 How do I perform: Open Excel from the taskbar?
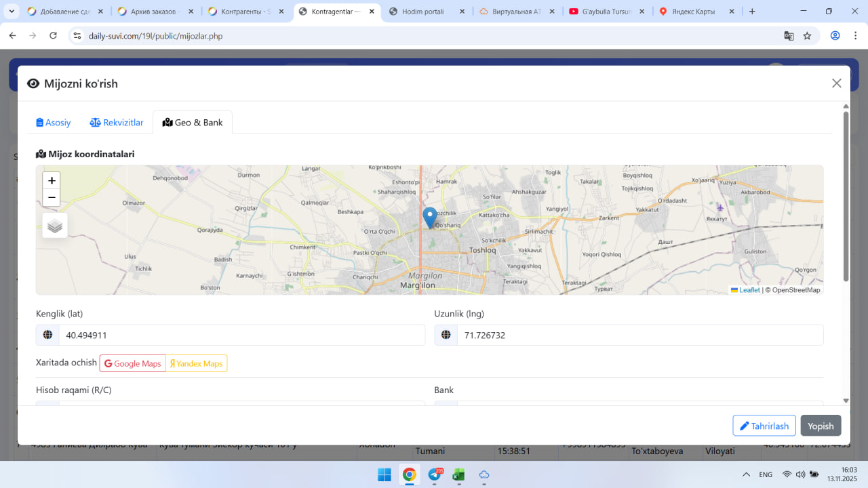point(458,475)
